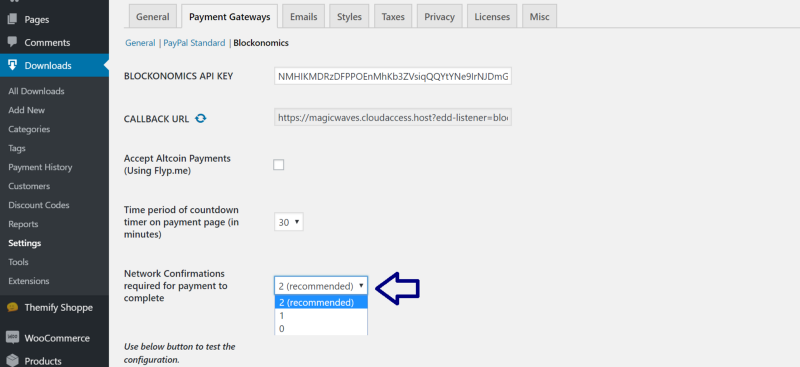Click Pages label in sidebar

point(37,20)
